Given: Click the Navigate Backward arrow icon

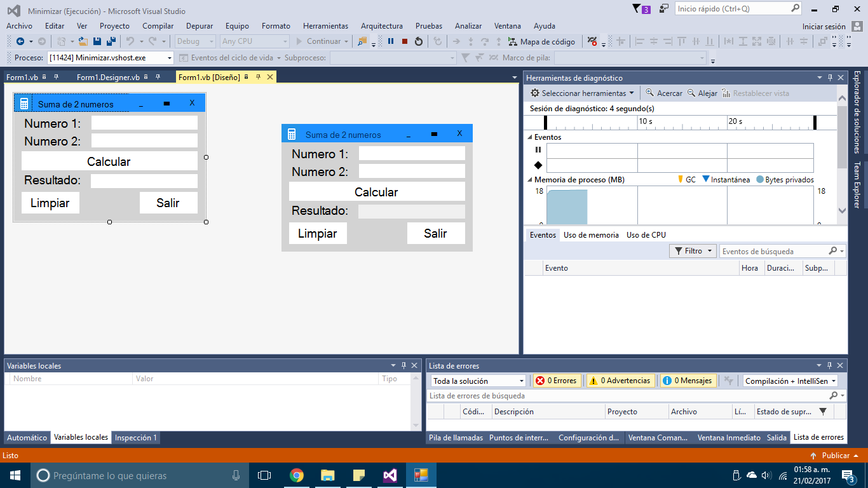Looking at the screenshot, I should (x=20, y=41).
